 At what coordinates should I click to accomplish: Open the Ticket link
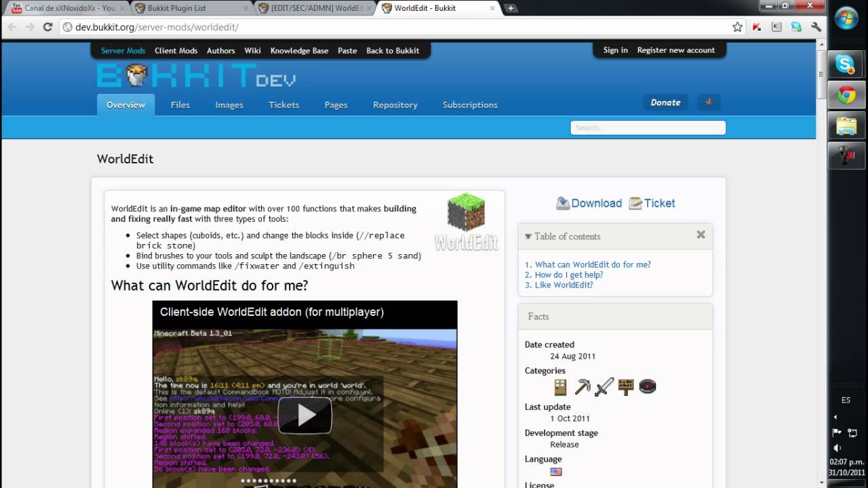coord(652,203)
